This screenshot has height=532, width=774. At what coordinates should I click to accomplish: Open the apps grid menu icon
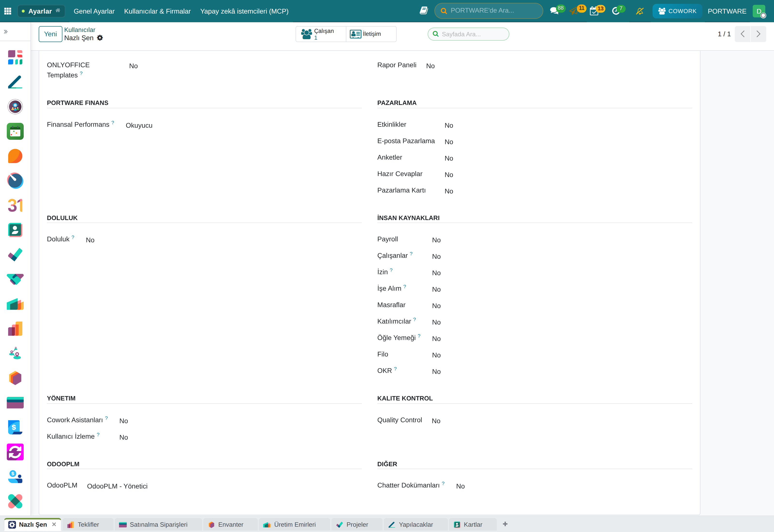click(8, 11)
